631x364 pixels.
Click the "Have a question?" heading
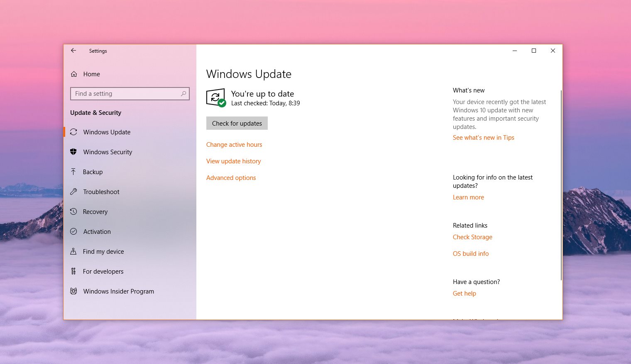[x=477, y=282]
